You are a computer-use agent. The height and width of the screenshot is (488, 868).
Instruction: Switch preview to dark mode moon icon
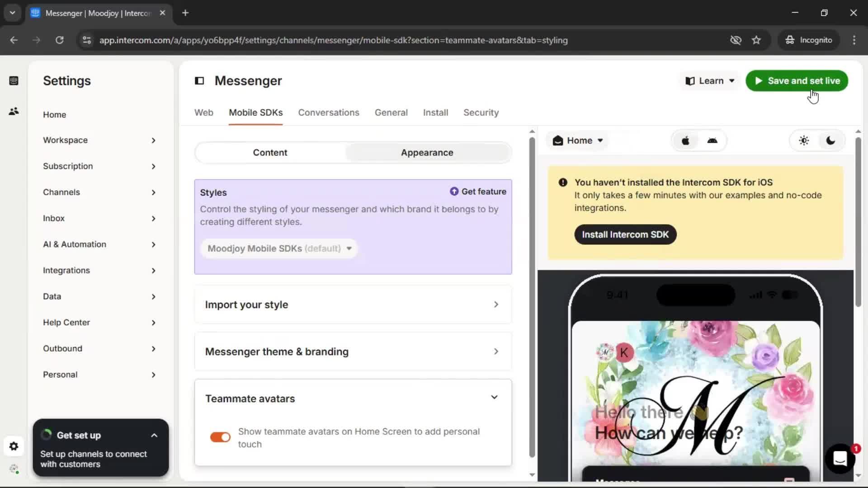[830, 141]
